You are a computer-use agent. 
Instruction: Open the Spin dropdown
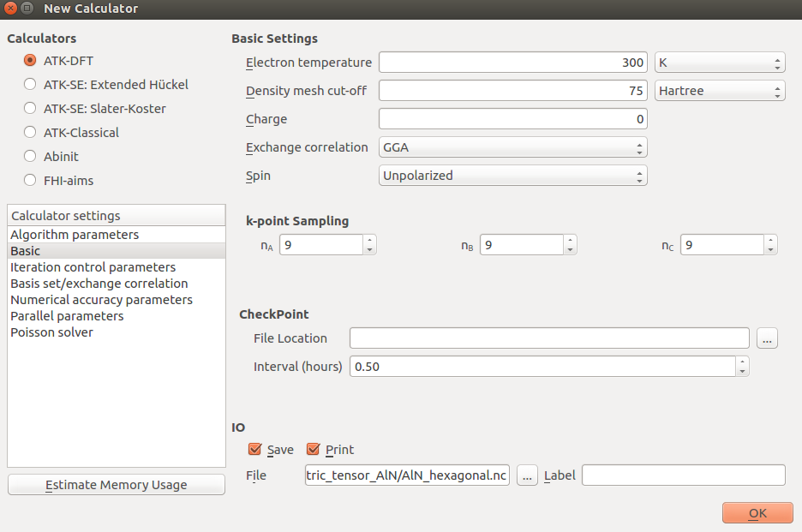tap(513, 176)
